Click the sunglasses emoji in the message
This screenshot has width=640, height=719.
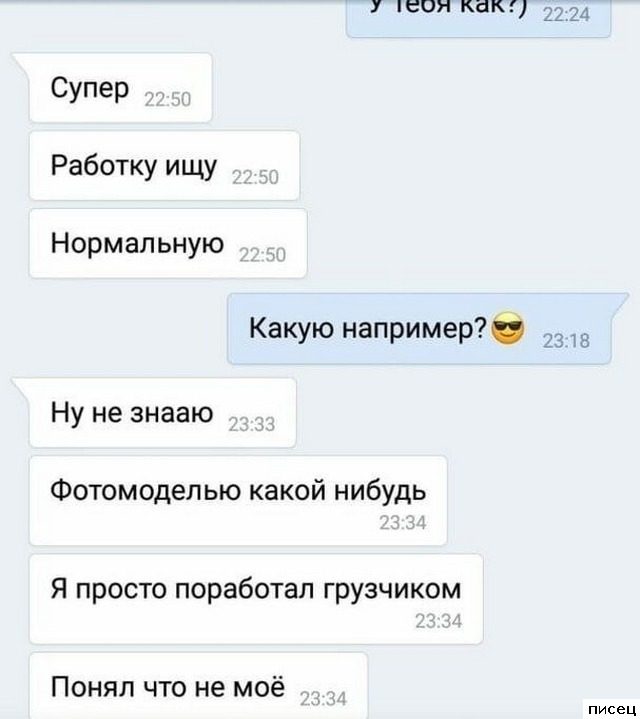[x=508, y=329]
